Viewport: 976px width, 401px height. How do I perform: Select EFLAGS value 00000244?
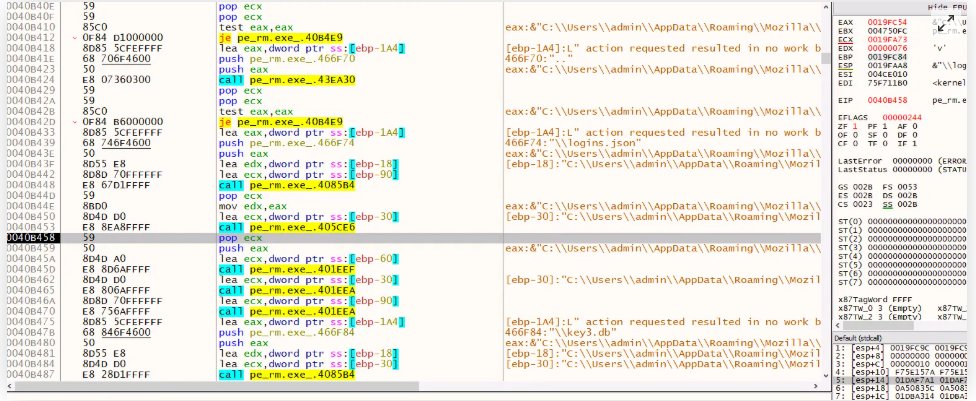[x=902, y=117]
